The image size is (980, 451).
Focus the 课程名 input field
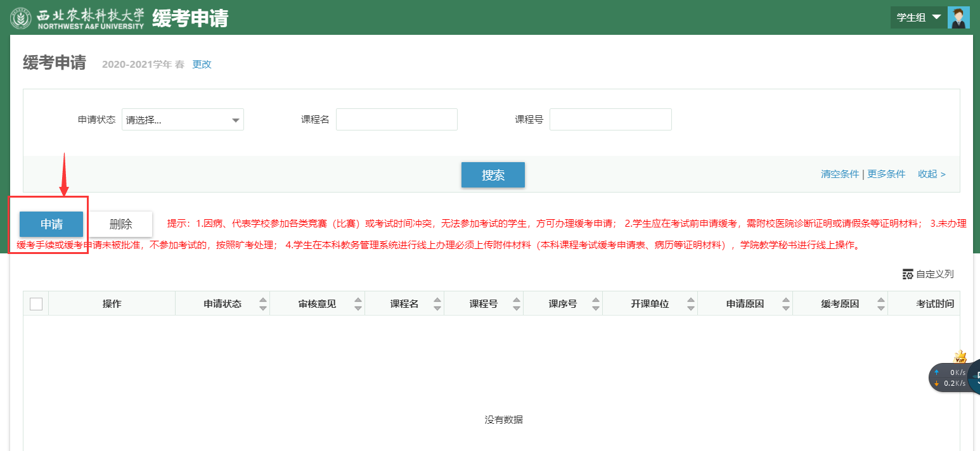point(396,120)
